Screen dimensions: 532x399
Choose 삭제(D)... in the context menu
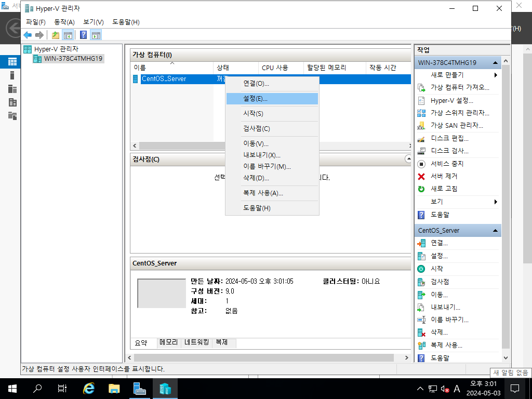click(272, 178)
